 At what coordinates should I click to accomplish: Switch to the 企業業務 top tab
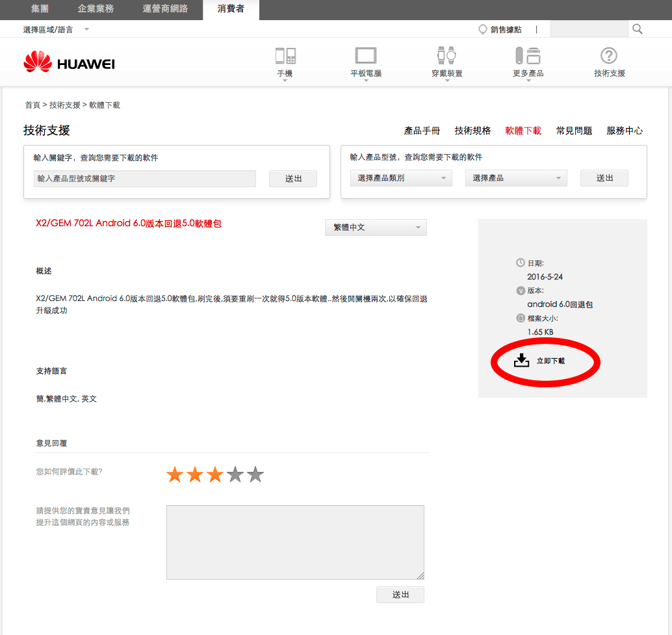point(96,9)
